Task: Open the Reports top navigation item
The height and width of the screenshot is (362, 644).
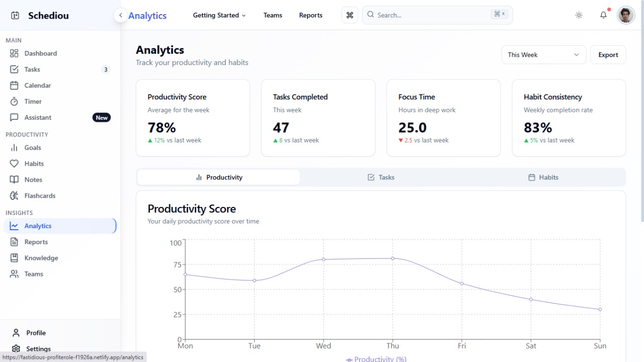Action: click(x=310, y=15)
